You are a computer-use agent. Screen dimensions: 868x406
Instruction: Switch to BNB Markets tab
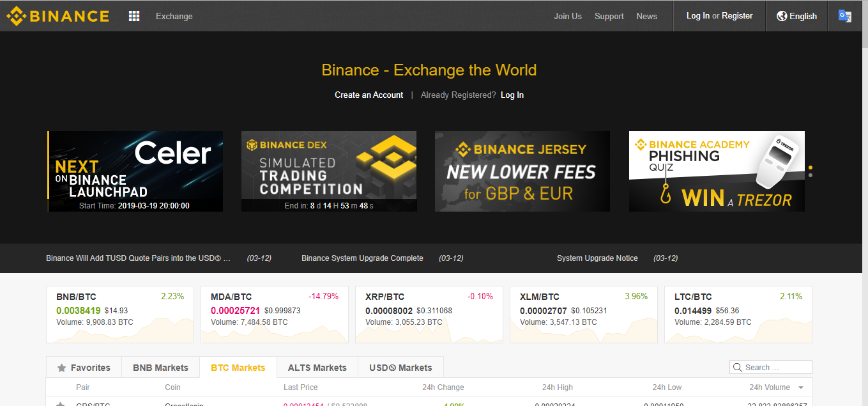tap(160, 368)
